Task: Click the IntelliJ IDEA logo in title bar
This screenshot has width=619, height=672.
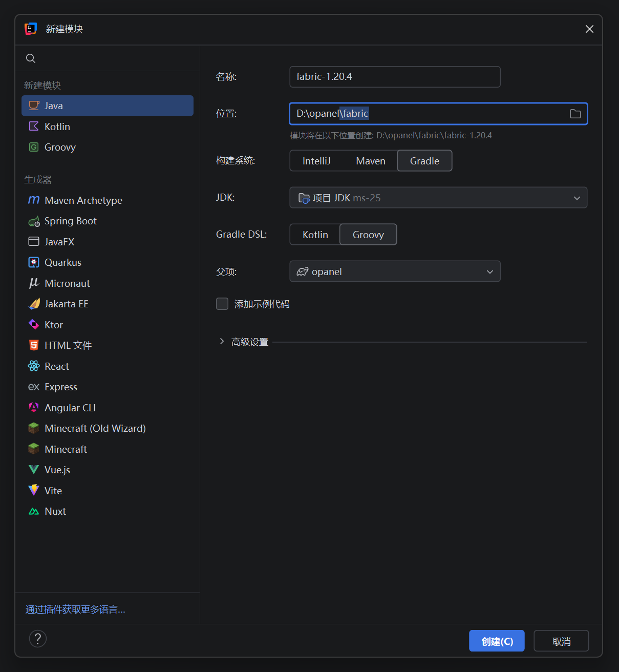Action: click(x=31, y=29)
